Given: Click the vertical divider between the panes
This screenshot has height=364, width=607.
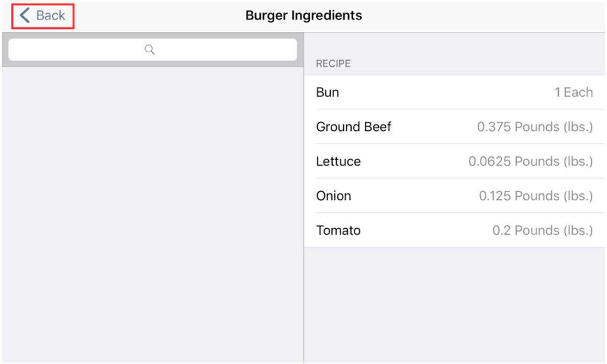Looking at the screenshot, I should pos(303,209).
